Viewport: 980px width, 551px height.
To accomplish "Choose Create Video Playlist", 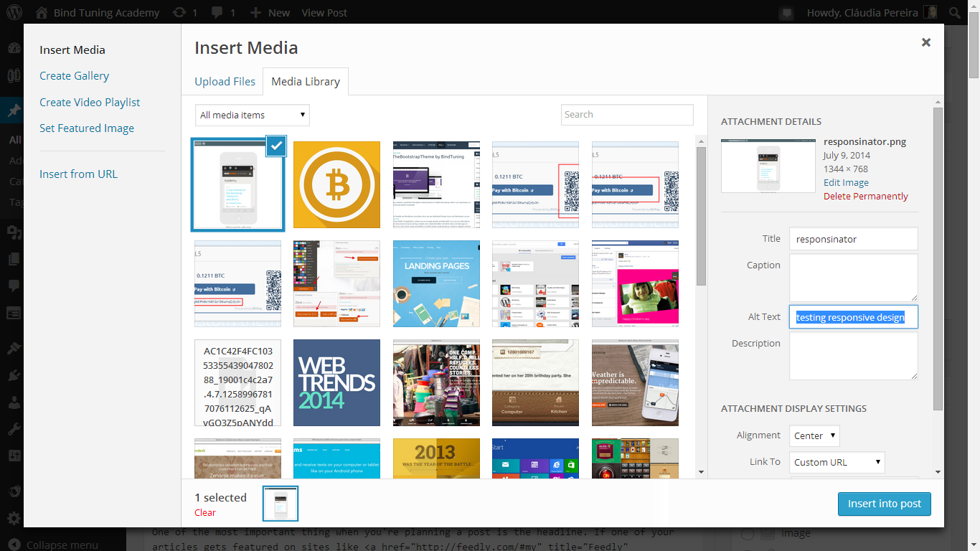I will (90, 102).
